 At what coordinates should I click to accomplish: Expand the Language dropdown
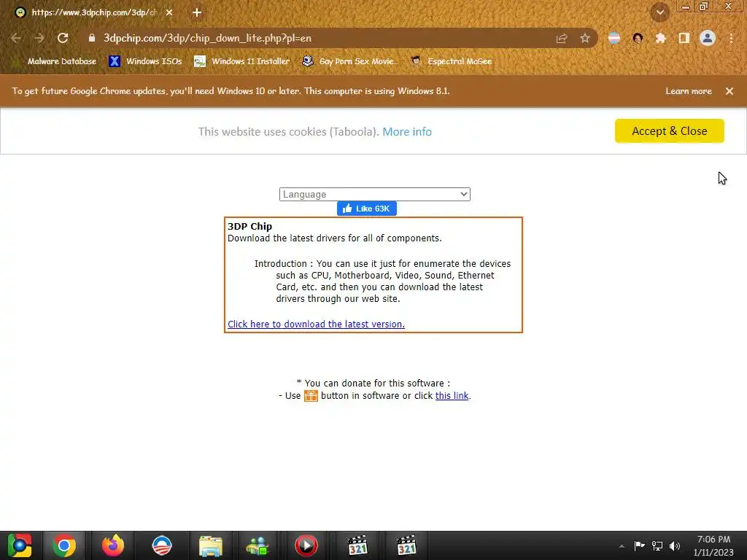click(374, 194)
